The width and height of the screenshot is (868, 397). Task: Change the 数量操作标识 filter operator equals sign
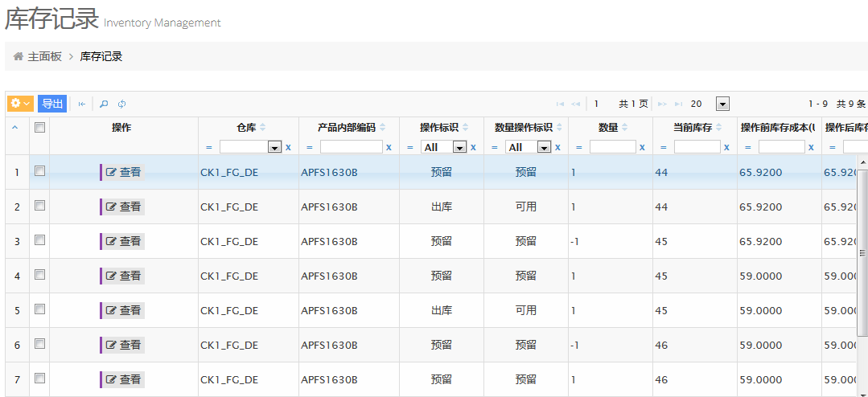tap(495, 148)
